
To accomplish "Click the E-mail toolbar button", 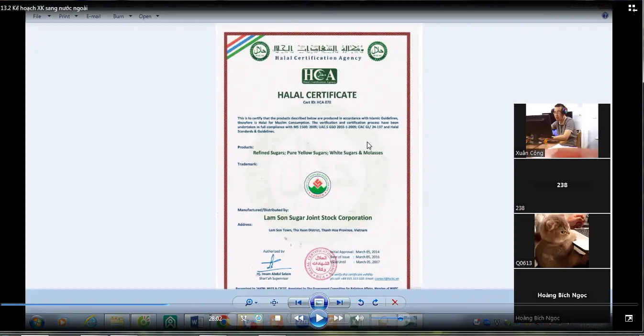I will (93, 16).
